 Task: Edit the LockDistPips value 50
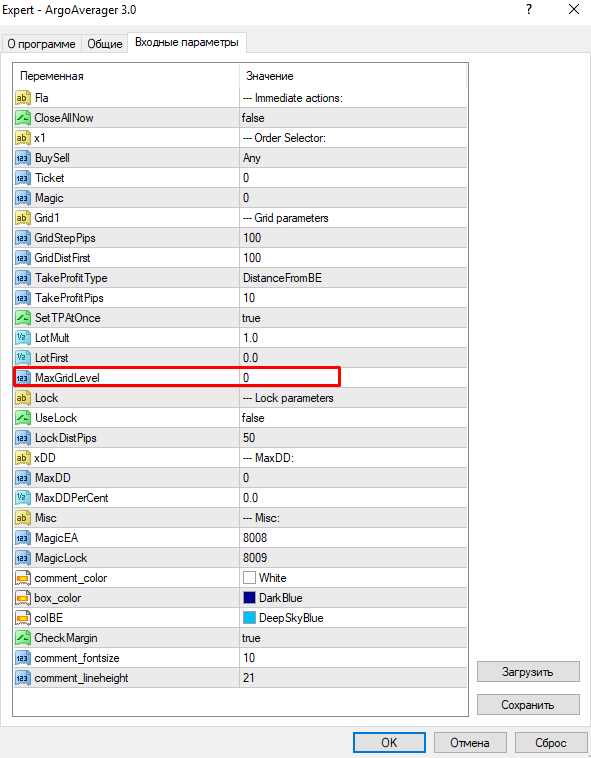coord(353,438)
